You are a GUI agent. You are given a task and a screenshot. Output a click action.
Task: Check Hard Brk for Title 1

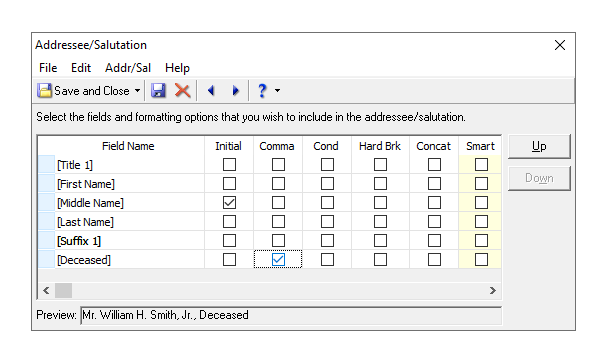(x=380, y=165)
